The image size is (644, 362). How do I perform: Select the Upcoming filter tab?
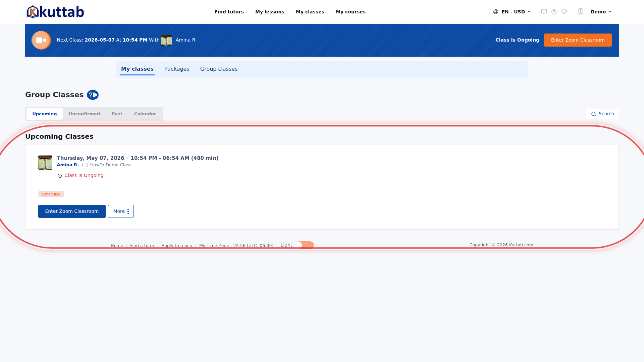coord(45,114)
